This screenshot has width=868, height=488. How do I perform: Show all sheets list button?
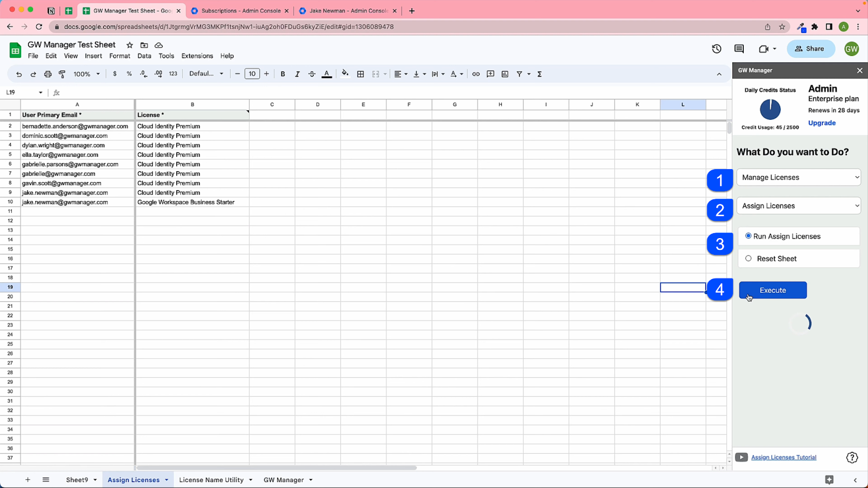tap(46, 480)
